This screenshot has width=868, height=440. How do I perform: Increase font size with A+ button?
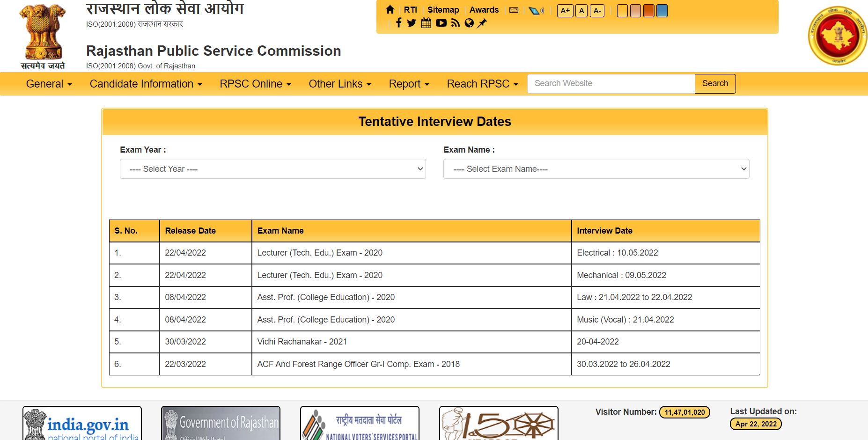click(x=565, y=11)
